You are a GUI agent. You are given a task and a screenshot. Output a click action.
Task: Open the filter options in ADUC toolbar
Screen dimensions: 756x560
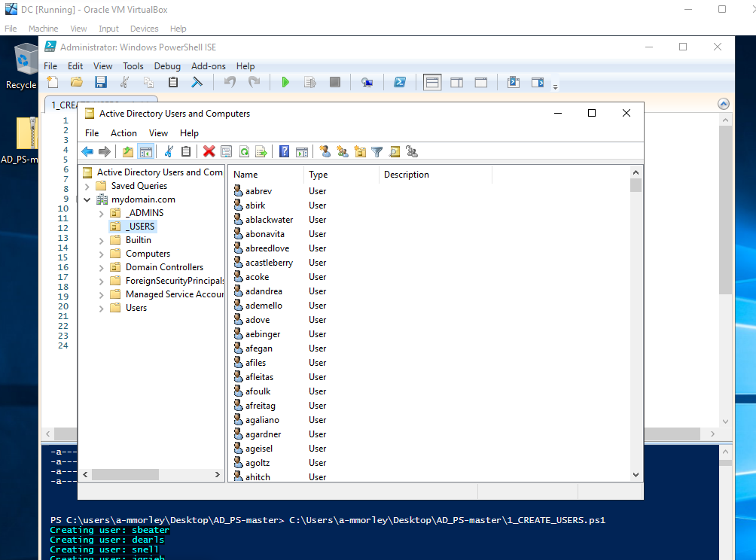tap(376, 151)
